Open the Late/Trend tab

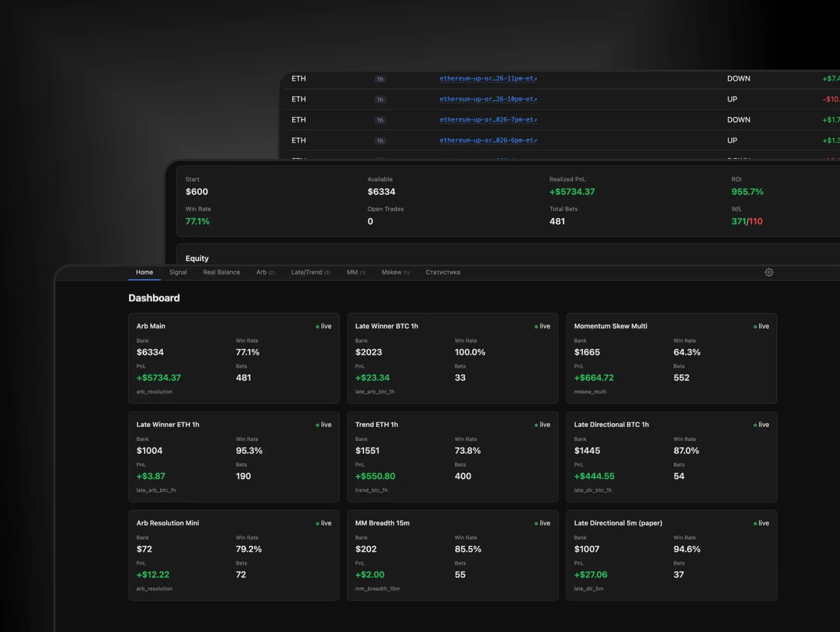tap(311, 272)
